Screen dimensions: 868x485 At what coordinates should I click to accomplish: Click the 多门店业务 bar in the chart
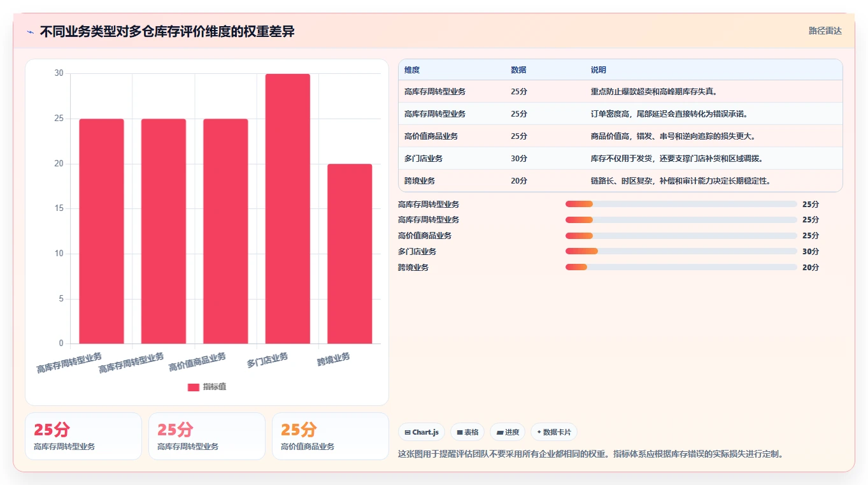(288, 208)
